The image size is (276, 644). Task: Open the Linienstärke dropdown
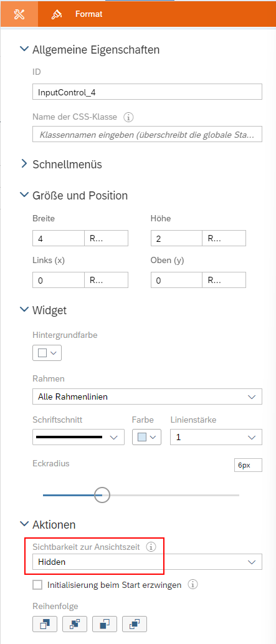(216, 438)
